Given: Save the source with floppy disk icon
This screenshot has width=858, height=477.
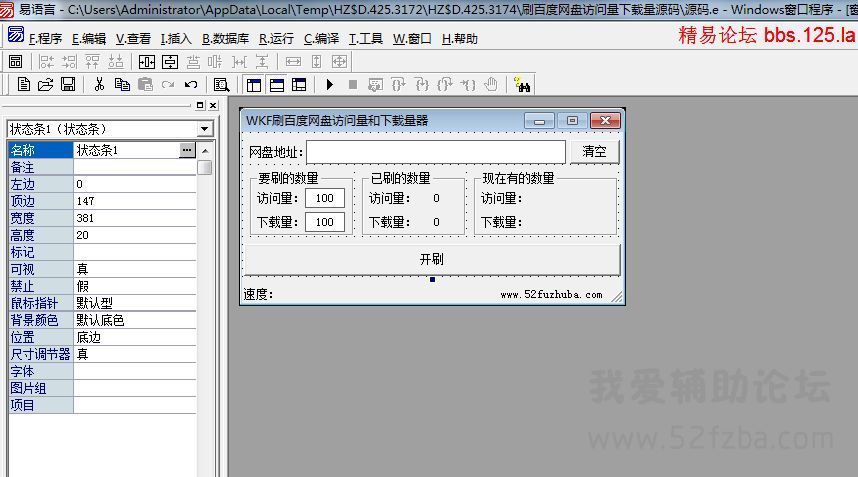Looking at the screenshot, I should (68, 85).
